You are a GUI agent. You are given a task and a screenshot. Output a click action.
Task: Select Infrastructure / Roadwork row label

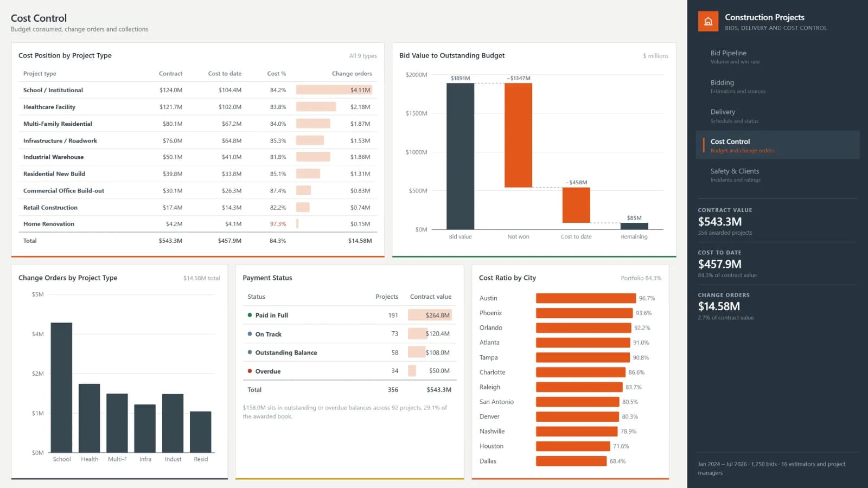[60, 140]
